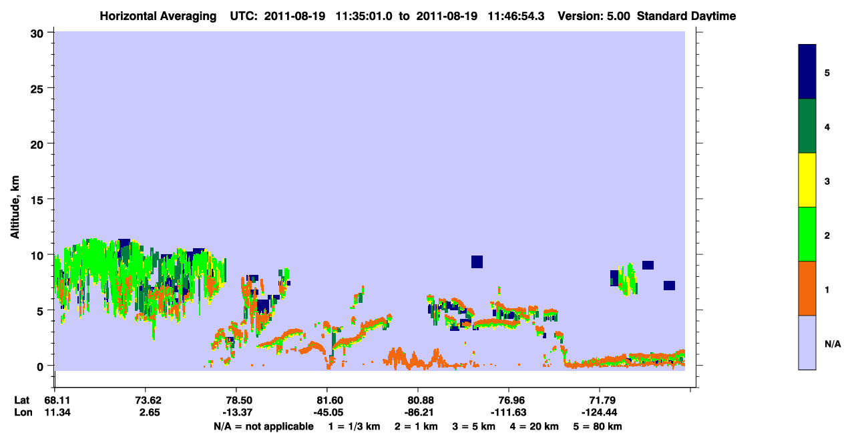Click the altitude tick label 30
The height and width of the screenshot is (445, 868).
(x=39, y=33)
